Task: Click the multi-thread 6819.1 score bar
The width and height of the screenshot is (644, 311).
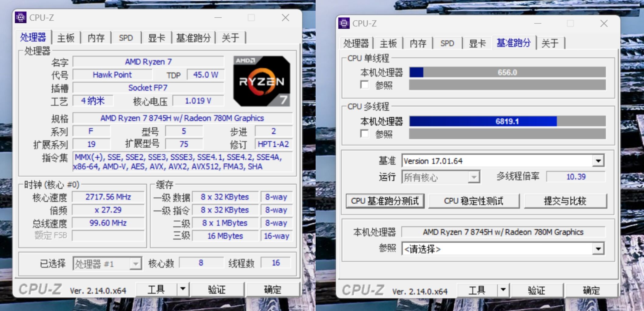Action: (507, 121)
